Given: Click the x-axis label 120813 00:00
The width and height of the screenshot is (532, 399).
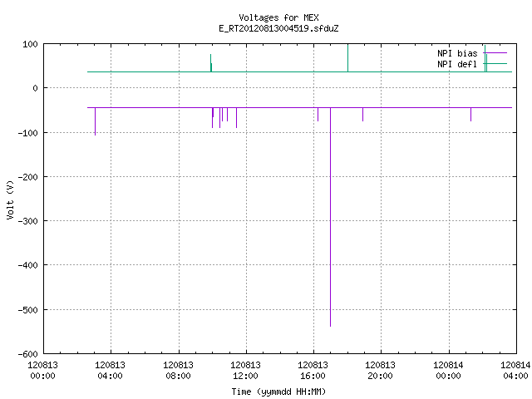Looking at the screenshot, I should pos(42,371).
